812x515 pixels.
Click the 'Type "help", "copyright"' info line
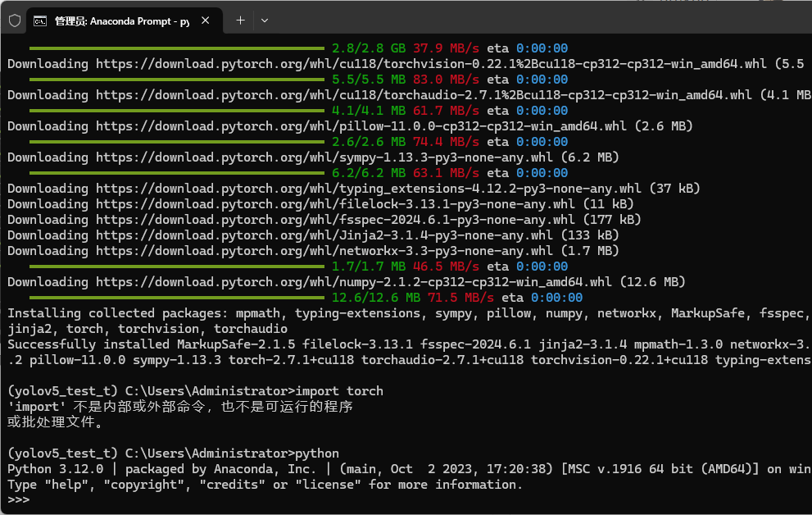click(265, 485)
